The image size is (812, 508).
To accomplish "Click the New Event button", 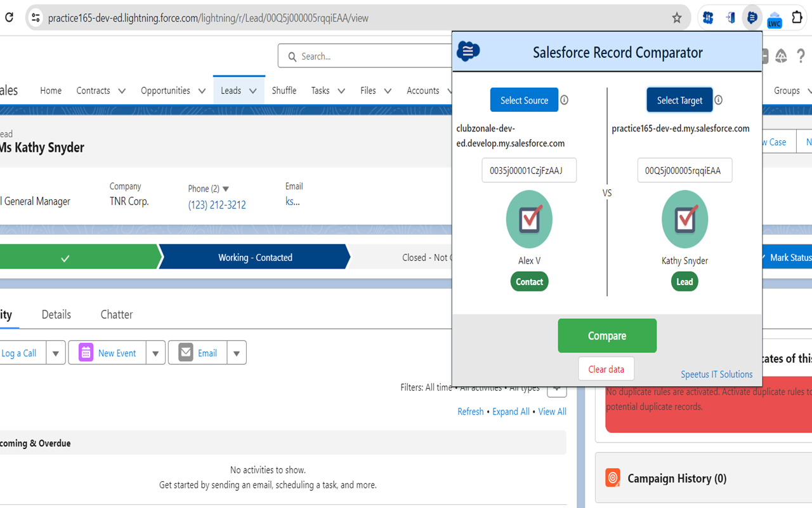I will point(108,353).
